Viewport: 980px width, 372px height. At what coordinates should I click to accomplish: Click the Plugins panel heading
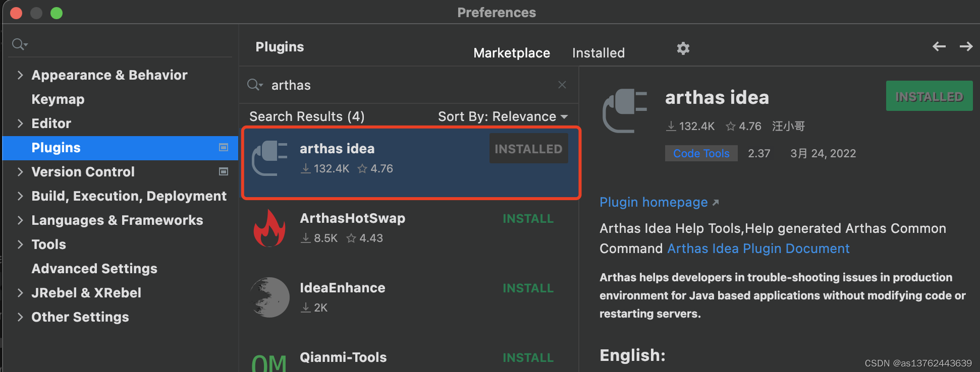point(280,47)
